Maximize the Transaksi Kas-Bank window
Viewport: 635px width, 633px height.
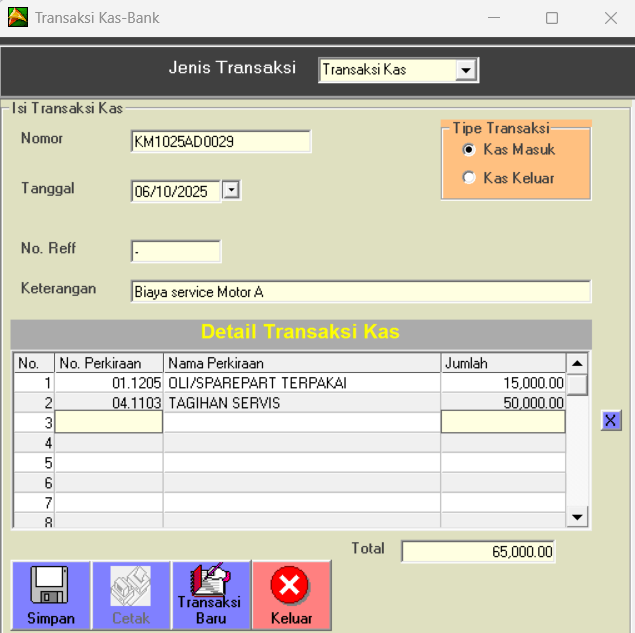click(552, 18)
